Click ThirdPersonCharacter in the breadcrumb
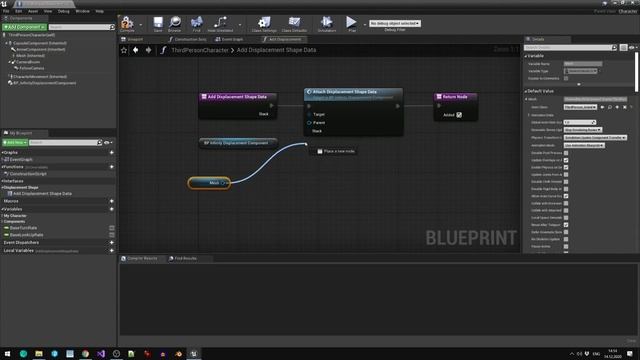The width and height of the screenshot is (640, 360). coord(200,50)
